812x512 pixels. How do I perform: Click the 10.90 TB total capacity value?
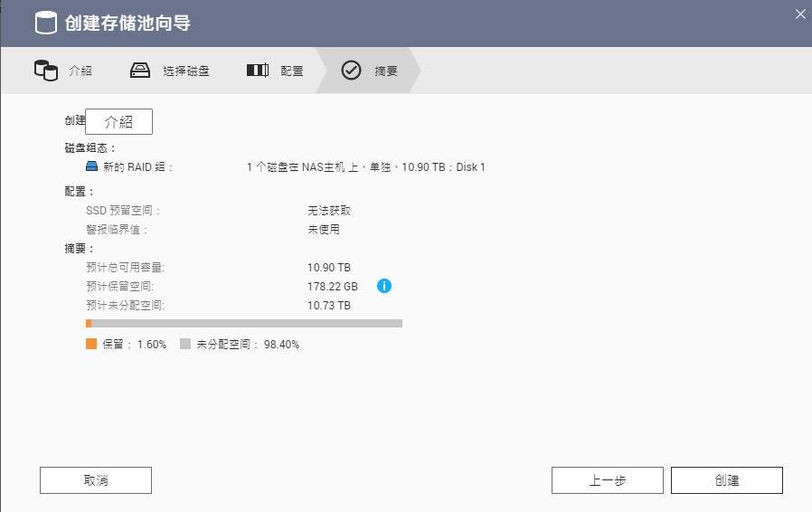click(x=329, y=268)
